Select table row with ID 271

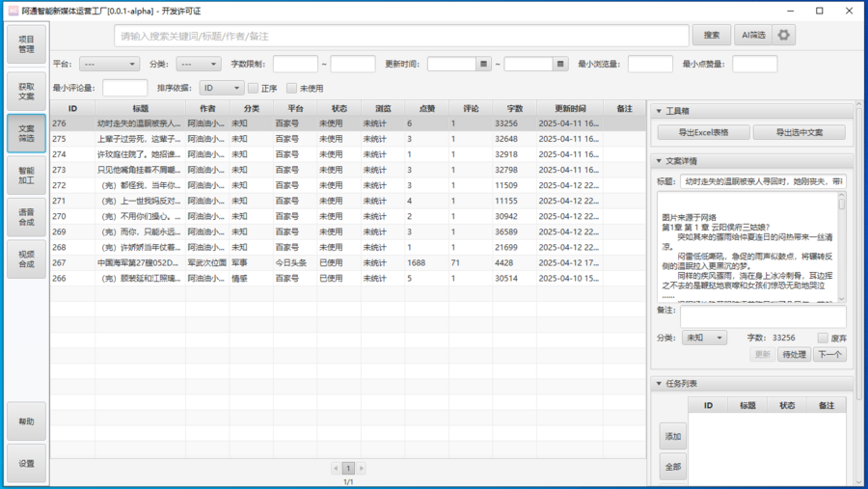348,201
